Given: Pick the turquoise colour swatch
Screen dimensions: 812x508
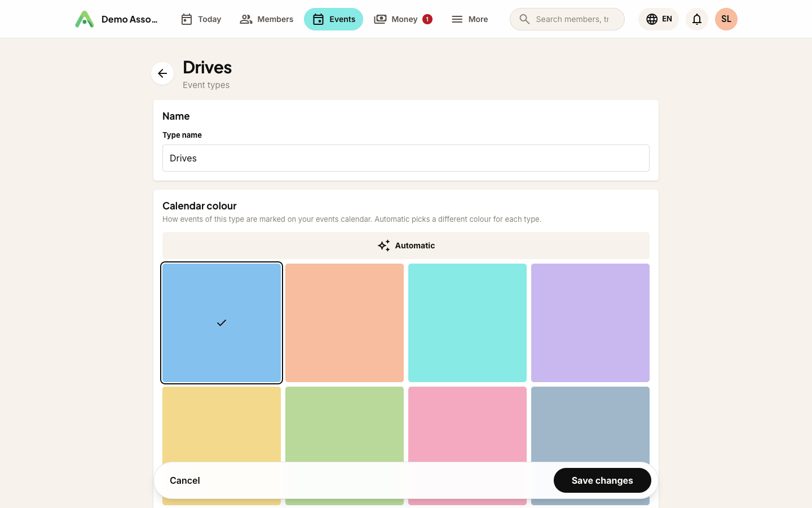Looking at the screenshot, I should [467, 323].
